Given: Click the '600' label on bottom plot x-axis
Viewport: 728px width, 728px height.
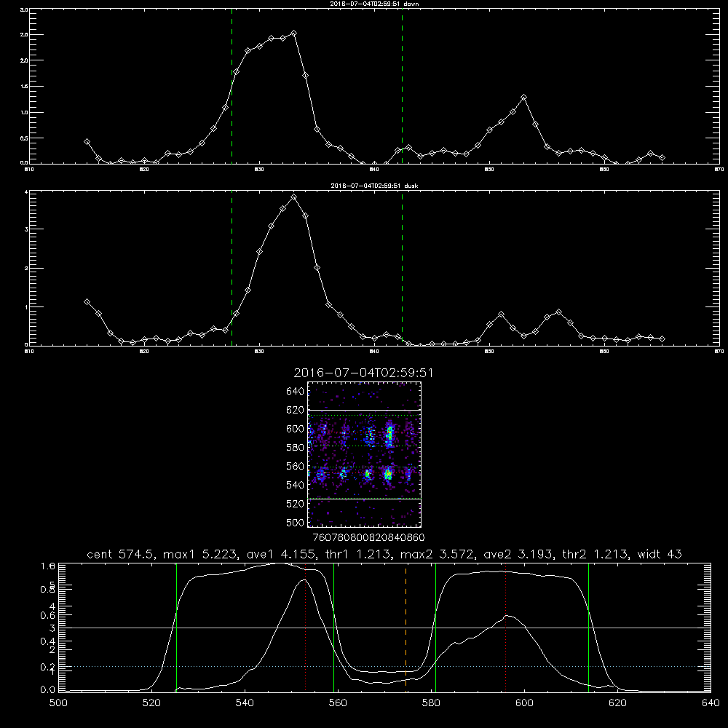Looking at the screenshot, I should click(x=524, y=703).
